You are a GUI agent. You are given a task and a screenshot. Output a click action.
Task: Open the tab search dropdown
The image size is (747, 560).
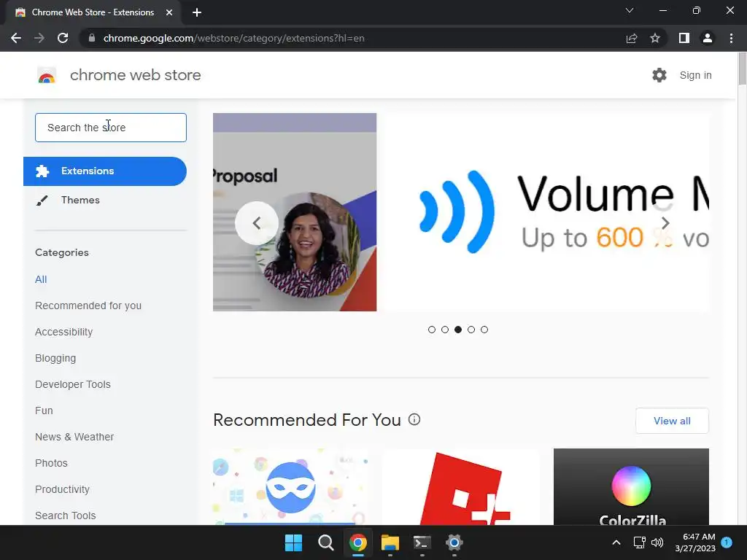point(630,10)
